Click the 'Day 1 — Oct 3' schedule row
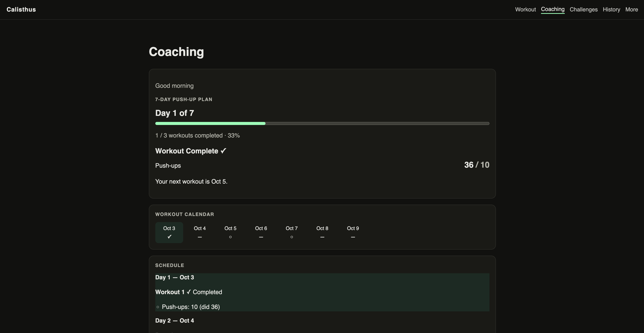The height and width of the screenshot is (333, 644). pyautogui.click(x=174, y=277)
